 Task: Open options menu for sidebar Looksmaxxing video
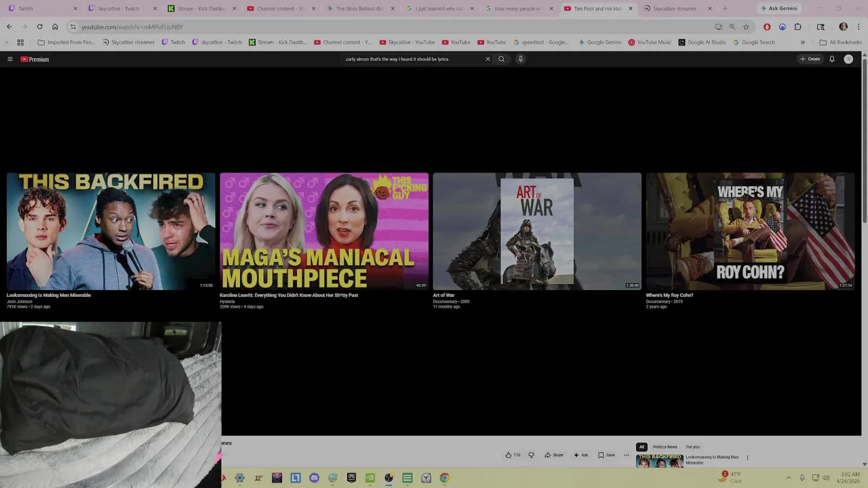[747, 457]
